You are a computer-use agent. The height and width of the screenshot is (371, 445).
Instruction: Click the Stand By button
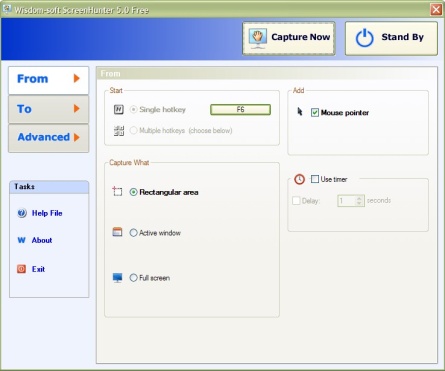click(x=391, y=38)
